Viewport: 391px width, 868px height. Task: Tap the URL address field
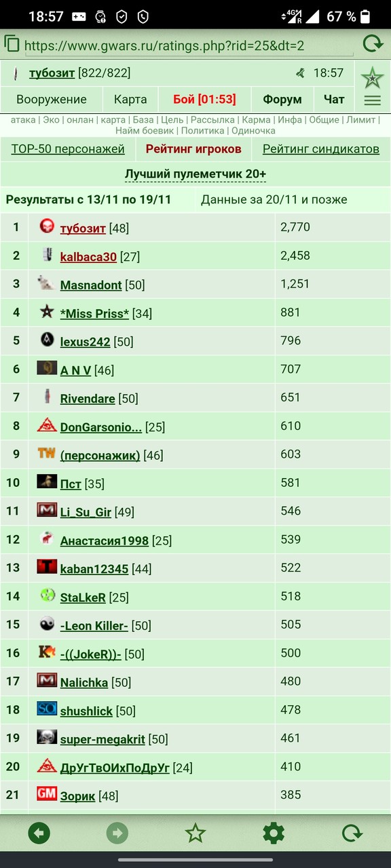click(189, 46)
